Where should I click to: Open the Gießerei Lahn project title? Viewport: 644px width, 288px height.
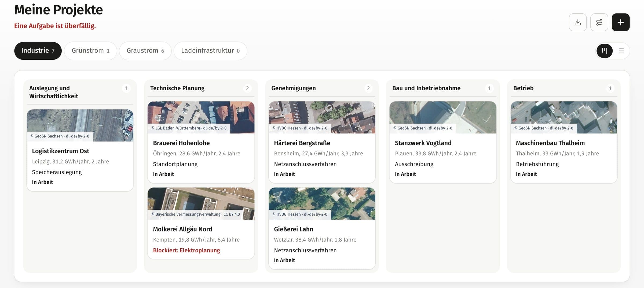click(x=294, y=229)
